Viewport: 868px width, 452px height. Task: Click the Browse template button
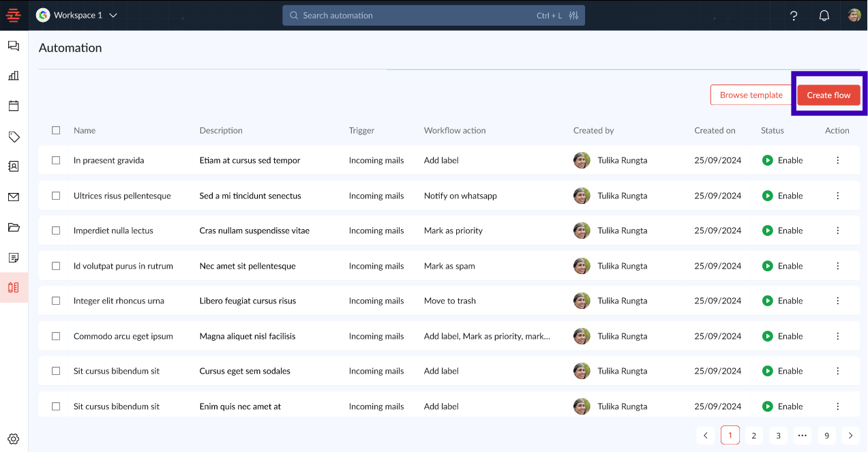(751, 95)
